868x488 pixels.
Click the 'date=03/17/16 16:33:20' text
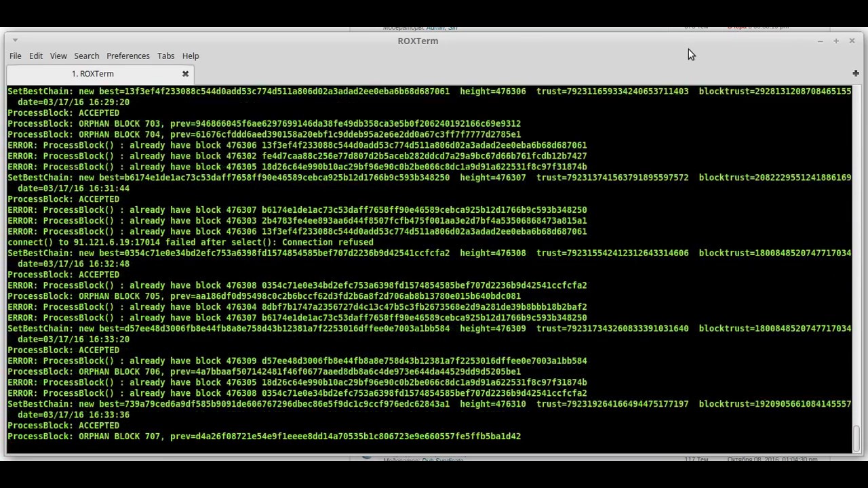click(x=73, y=339)
